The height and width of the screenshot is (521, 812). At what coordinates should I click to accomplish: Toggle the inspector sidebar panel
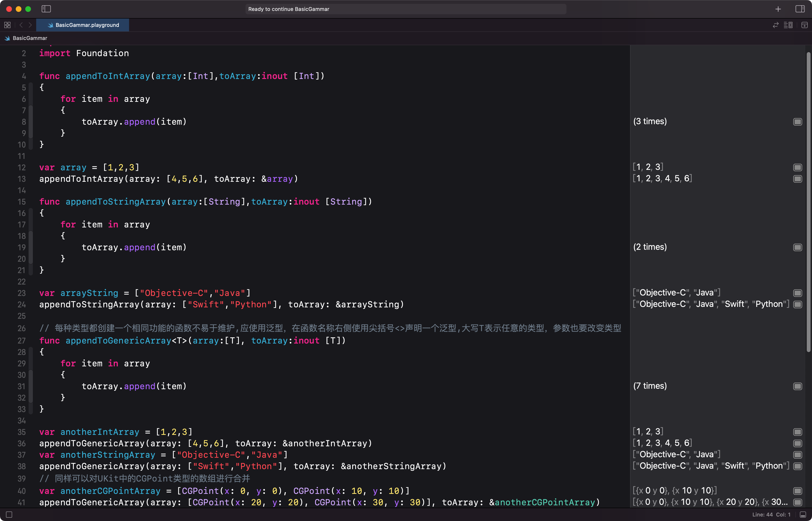[x=800, y=9]
